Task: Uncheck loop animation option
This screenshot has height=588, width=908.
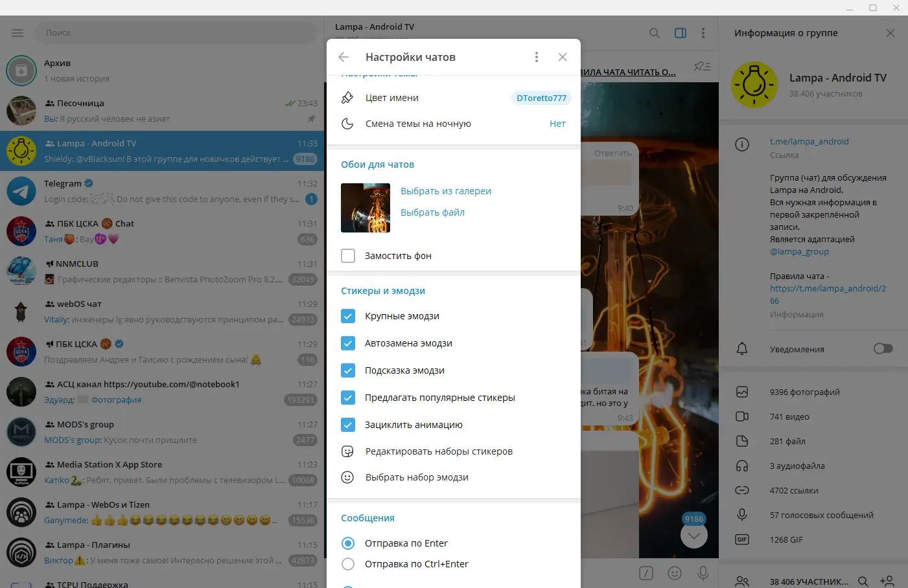Action: (x=348, y=425)
